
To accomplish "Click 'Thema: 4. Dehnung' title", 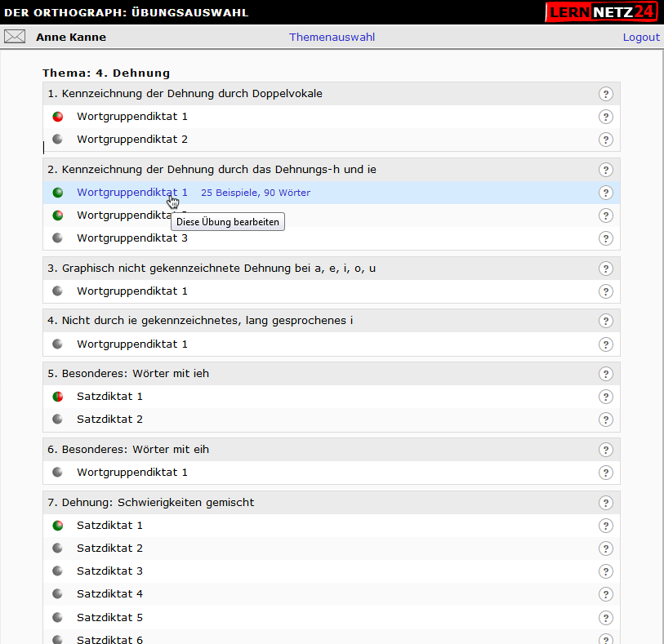I will point(106,73).
